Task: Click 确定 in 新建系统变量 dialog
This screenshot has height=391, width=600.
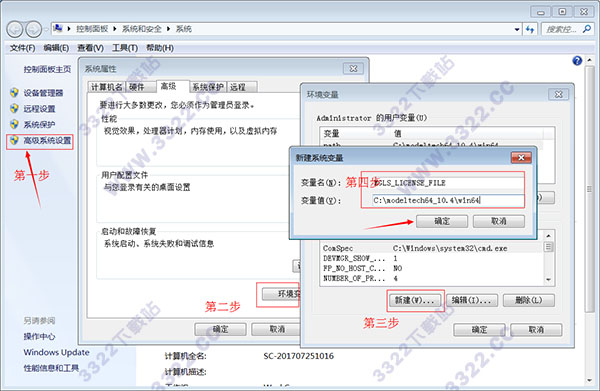Action: tap(442, 221)
